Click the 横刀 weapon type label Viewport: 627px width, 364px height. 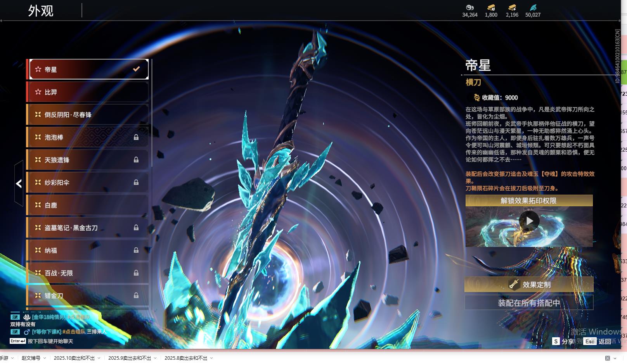[x=473, y=82]
